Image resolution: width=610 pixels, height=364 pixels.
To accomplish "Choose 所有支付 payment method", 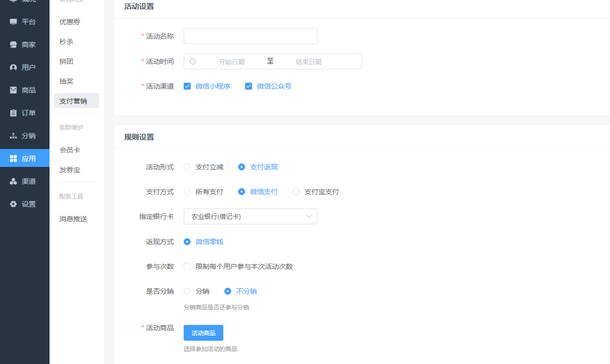I will coord(187,192).
